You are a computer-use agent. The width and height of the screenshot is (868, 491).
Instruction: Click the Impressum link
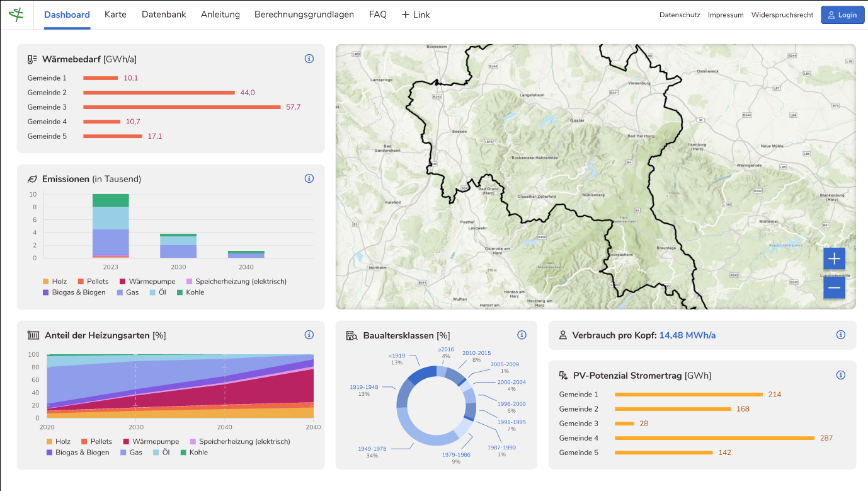(x=726, y=14)
